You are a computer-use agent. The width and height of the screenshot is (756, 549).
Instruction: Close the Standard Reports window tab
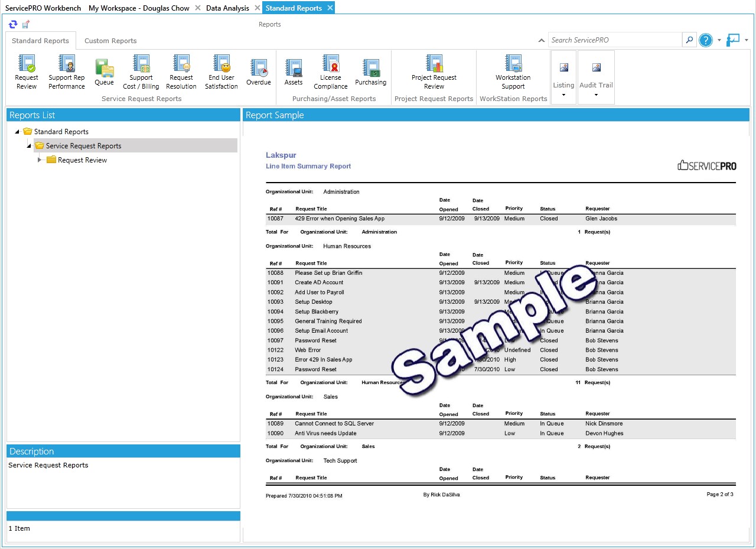coord(330,8)
